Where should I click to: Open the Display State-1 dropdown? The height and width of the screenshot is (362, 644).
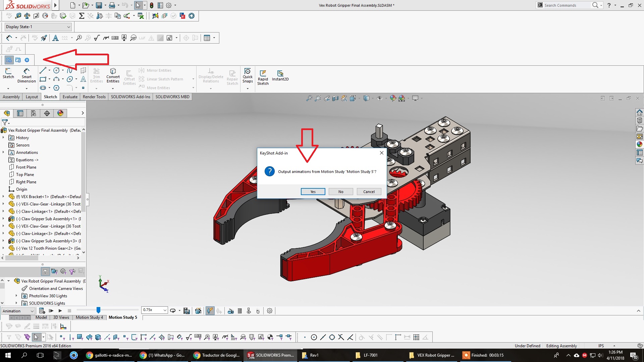coord(68,27)
